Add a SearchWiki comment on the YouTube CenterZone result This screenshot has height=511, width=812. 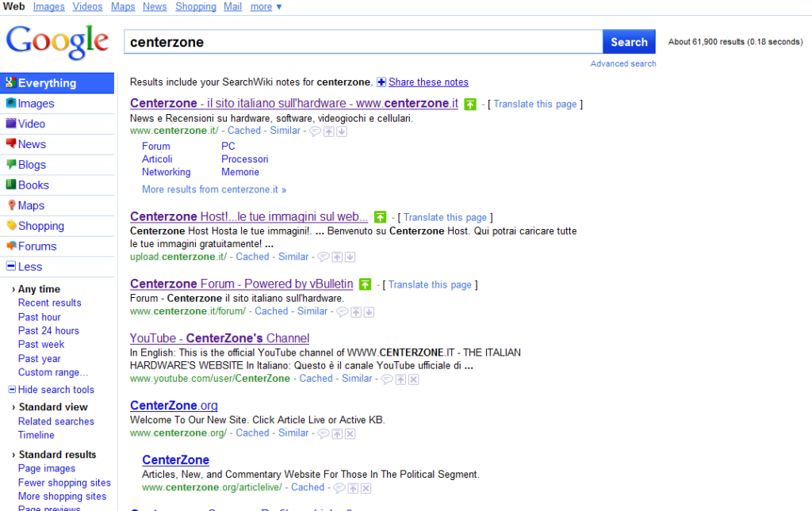pyautogui.click(x=387, y=379)
